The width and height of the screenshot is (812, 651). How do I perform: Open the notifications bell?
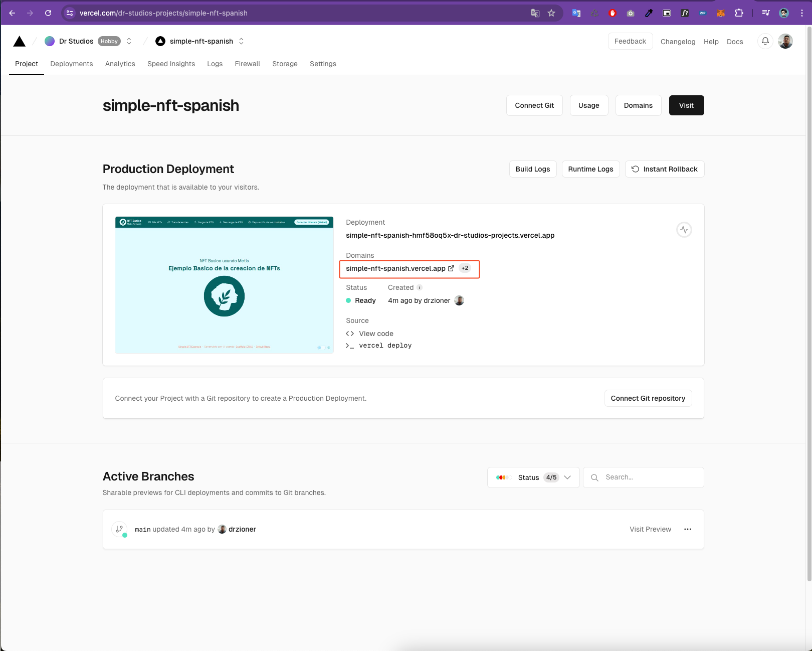point(765,41)
